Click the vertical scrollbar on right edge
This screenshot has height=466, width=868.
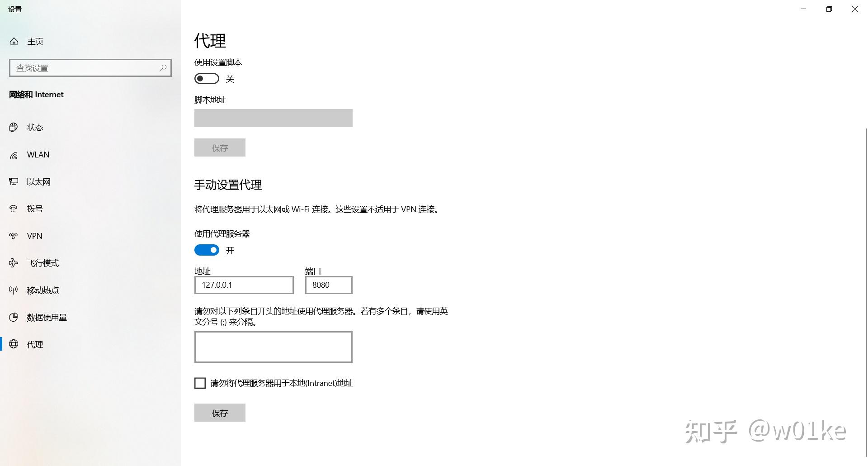[x=866, y=292]
